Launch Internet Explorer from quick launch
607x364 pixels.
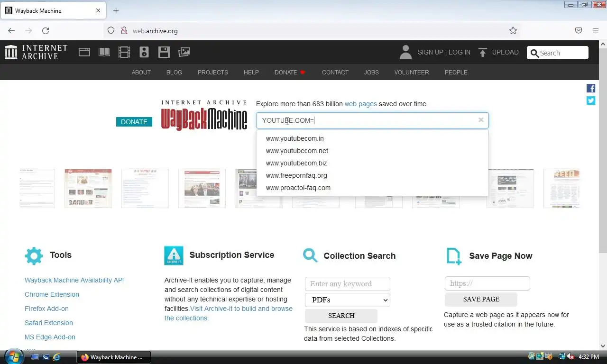(x=56, y=357)
